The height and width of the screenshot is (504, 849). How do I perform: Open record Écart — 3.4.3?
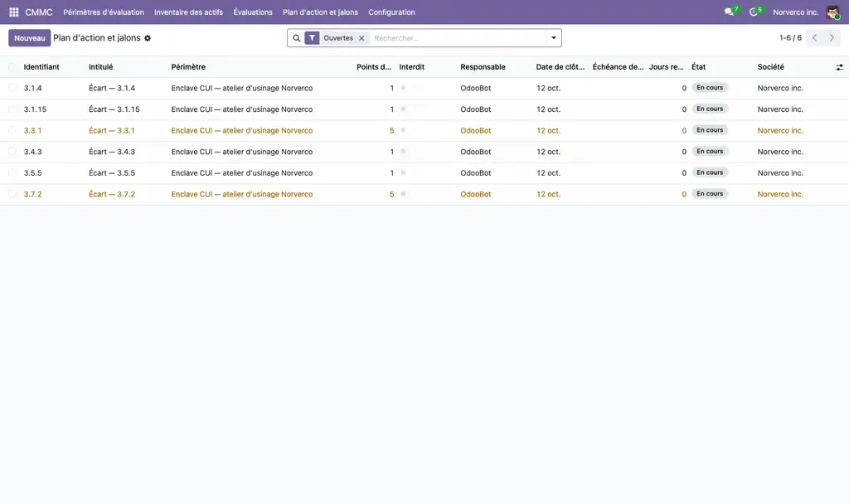click(x=112, y=152)
